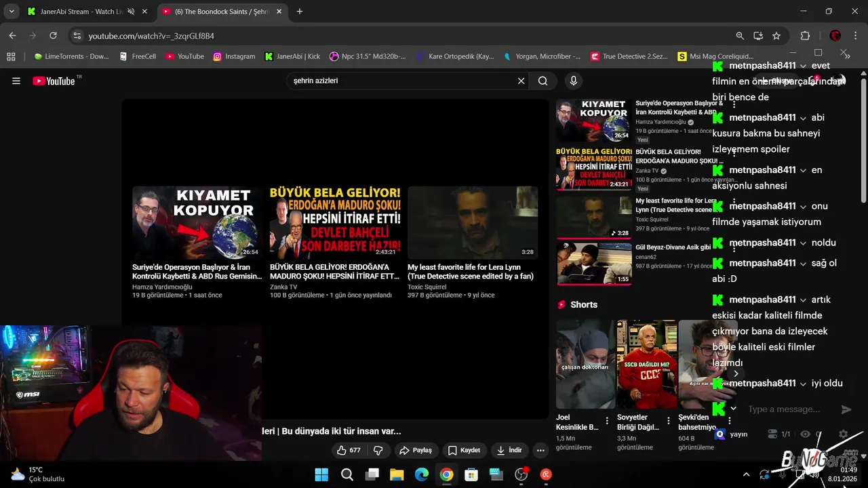Screen dimensions: 868x488
Task: Open Toxic Squirrel channel under end-screen video
Action: 427,287
